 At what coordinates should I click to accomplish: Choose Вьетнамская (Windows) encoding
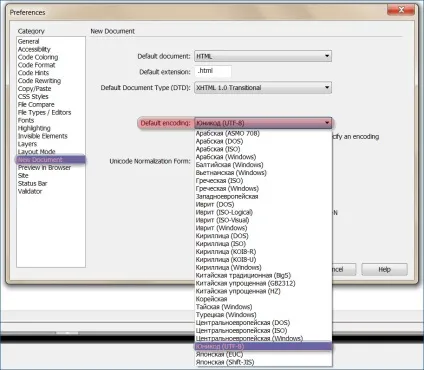click(x=263, y=173)
